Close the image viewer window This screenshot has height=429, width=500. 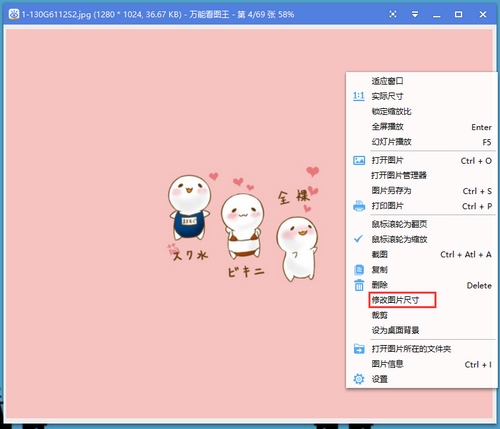click(483, 14)
